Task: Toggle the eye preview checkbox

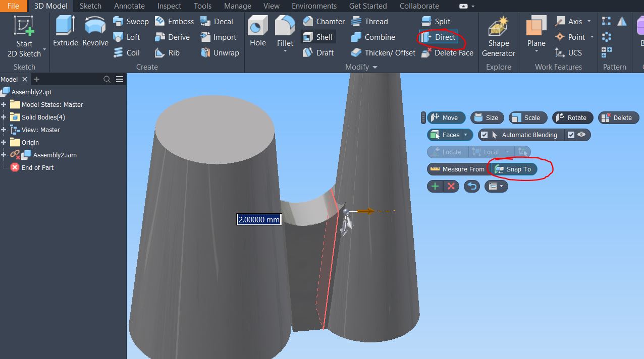Action: [x=571, y=135]
